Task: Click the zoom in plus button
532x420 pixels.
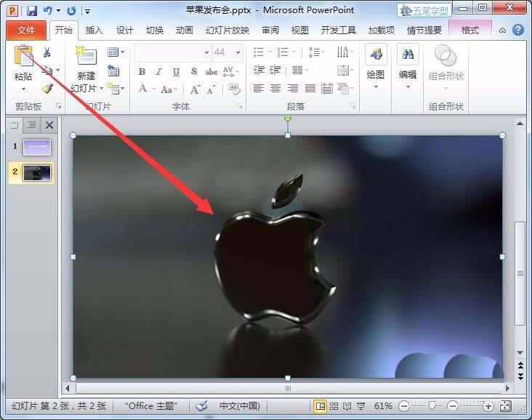Action: point(488,406)
